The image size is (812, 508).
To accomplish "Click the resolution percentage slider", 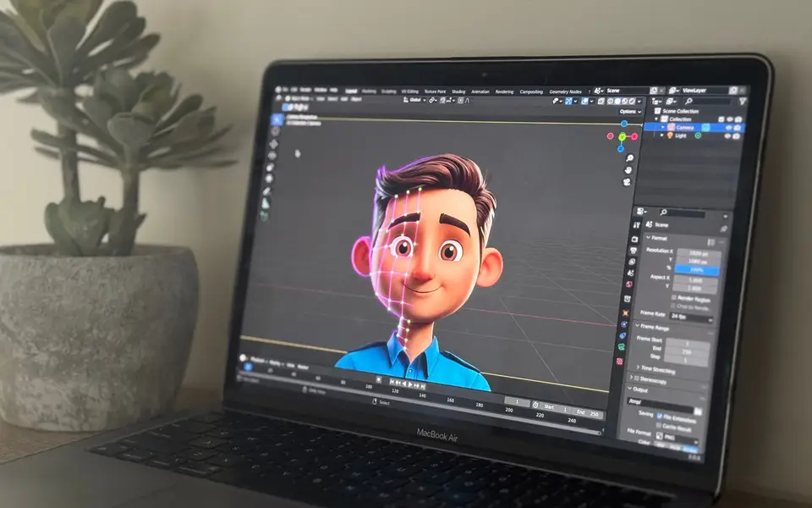I will point(697,270).
